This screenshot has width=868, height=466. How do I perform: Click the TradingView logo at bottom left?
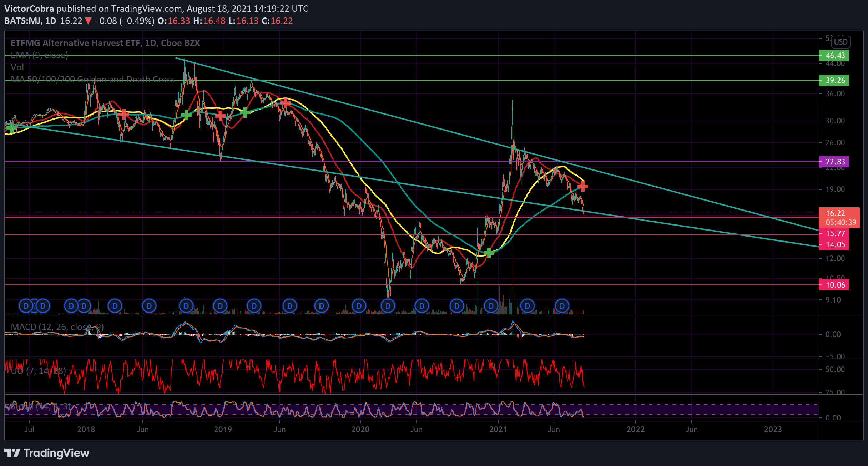tap(47, 453)
